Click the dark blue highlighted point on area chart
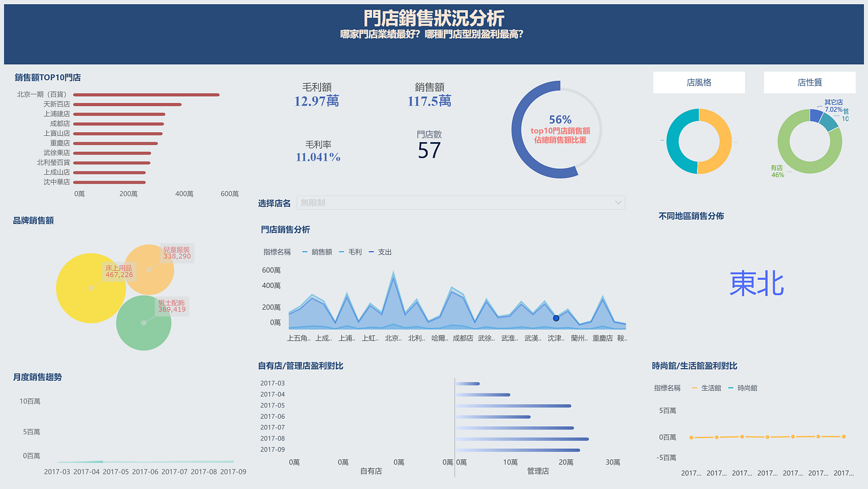Image resolution: width=868 pixels, height=489 pixels. coord(556,318)
